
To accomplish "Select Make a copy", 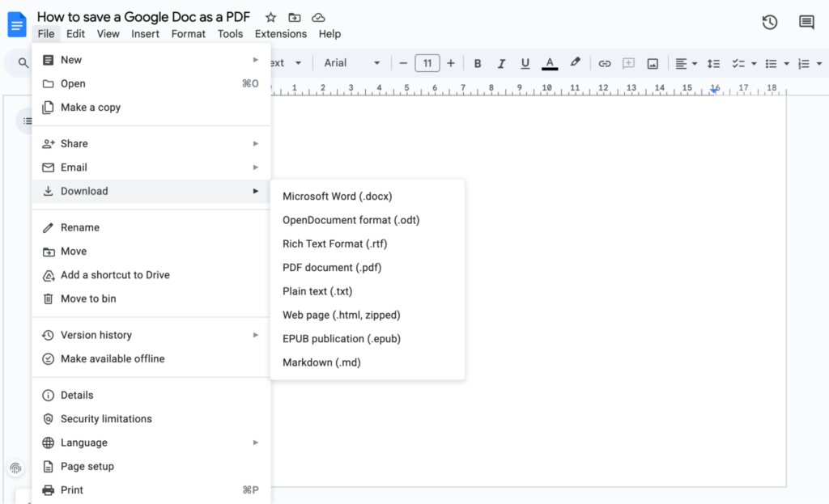I will 151,108.
